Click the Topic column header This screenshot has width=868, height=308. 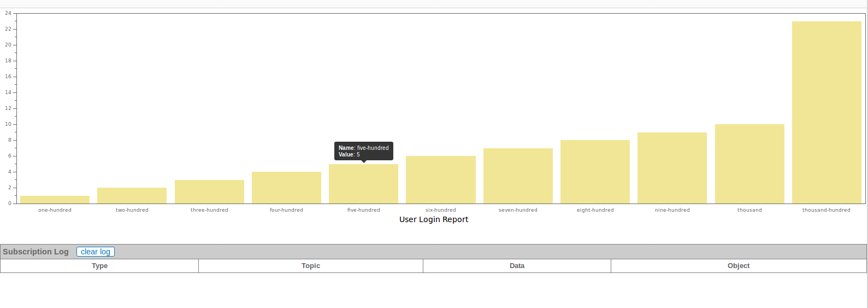coord(311,266)
